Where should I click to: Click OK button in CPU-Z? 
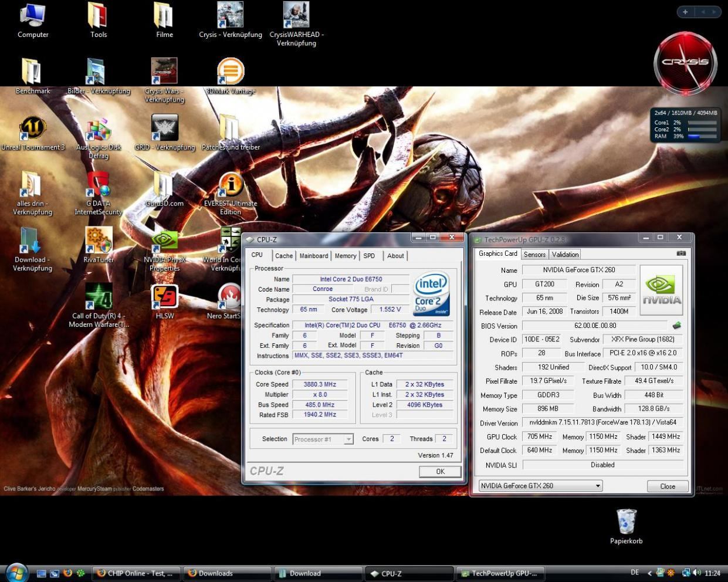click(x=440, y=471)
